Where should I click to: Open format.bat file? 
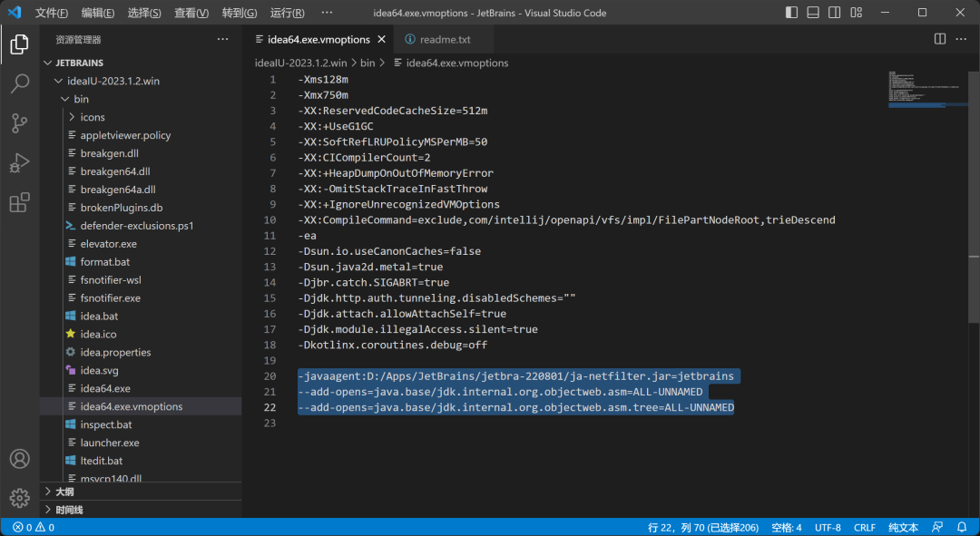[141, 262]
